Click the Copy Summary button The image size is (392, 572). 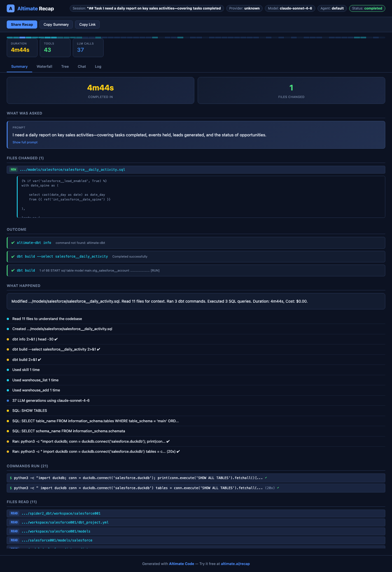point(56,25)
